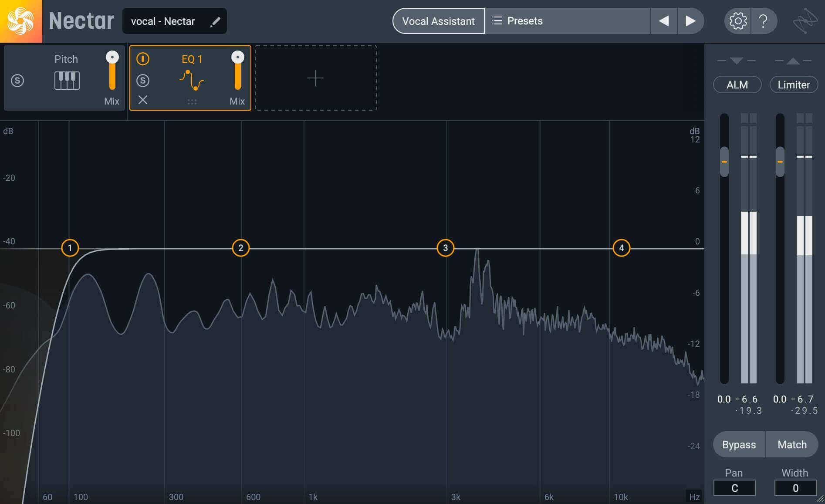Adjust the Pitch module Mix slider
This screenshot has width=825, height=504.
pyautogui.click(x=112, y=71)
